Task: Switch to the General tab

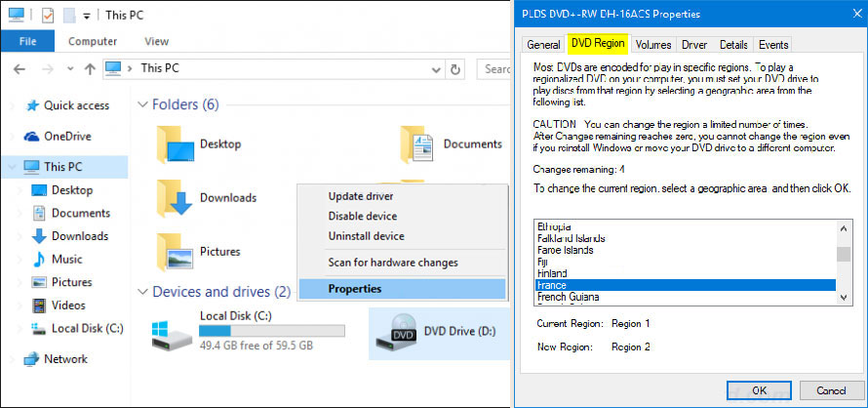Action: 543,45
